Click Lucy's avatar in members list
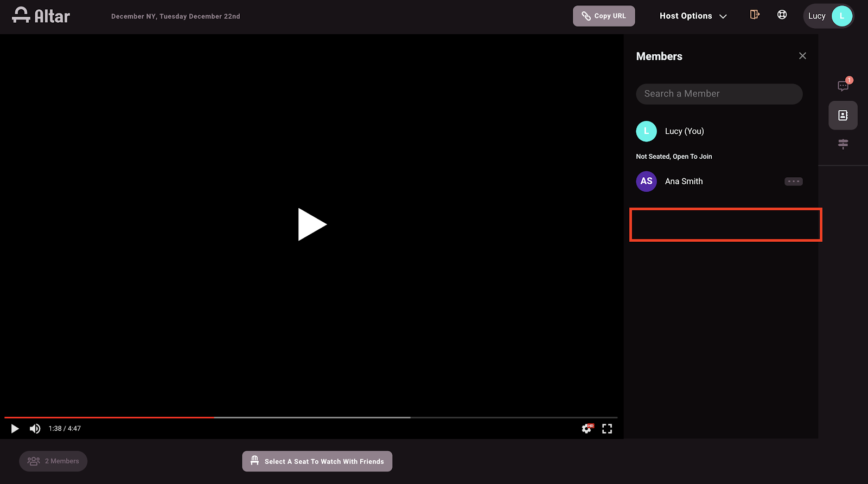 pyautogui.click(x=646, y=131)
